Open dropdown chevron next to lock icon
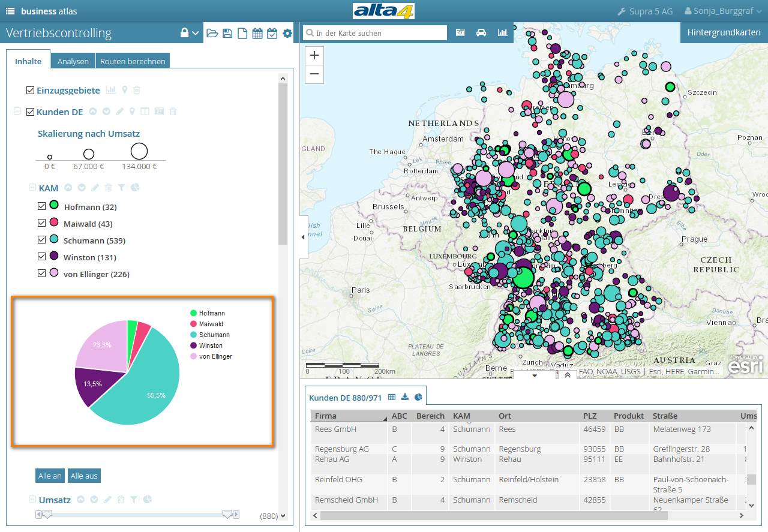The width and height of the screenshot is (768, 532). click(x=196, y=34)
